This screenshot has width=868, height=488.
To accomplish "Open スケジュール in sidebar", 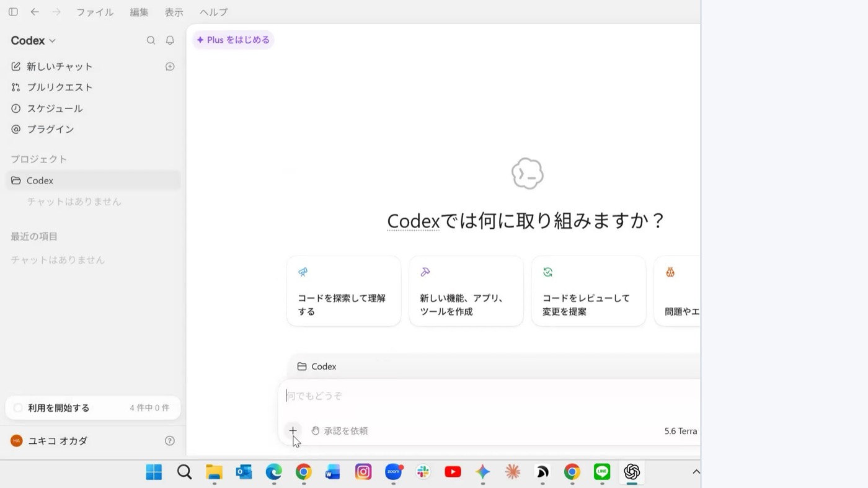I will (x=47, y=109).
